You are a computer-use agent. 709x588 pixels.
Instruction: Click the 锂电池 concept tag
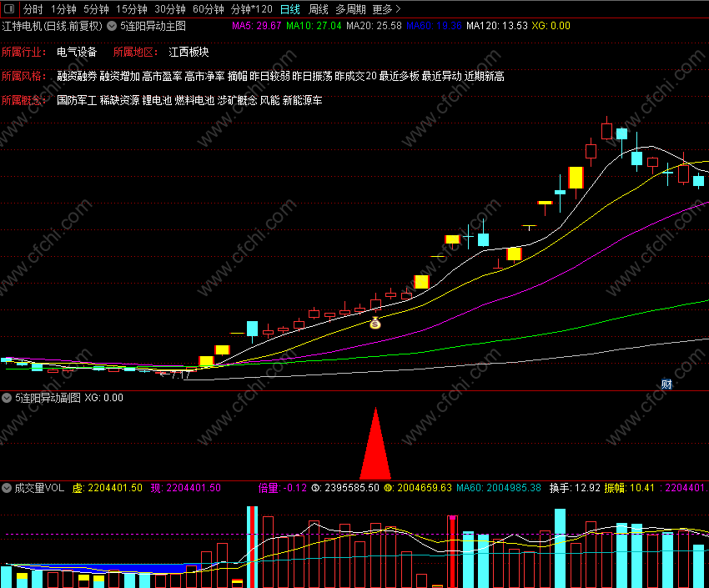(x=157, y=100)
